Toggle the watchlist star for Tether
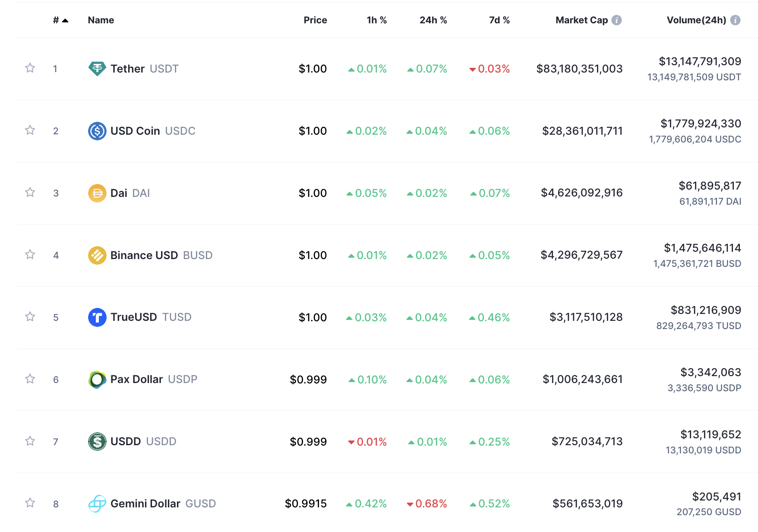The height and width of the screenshot is (532, 758). point(30,68)
